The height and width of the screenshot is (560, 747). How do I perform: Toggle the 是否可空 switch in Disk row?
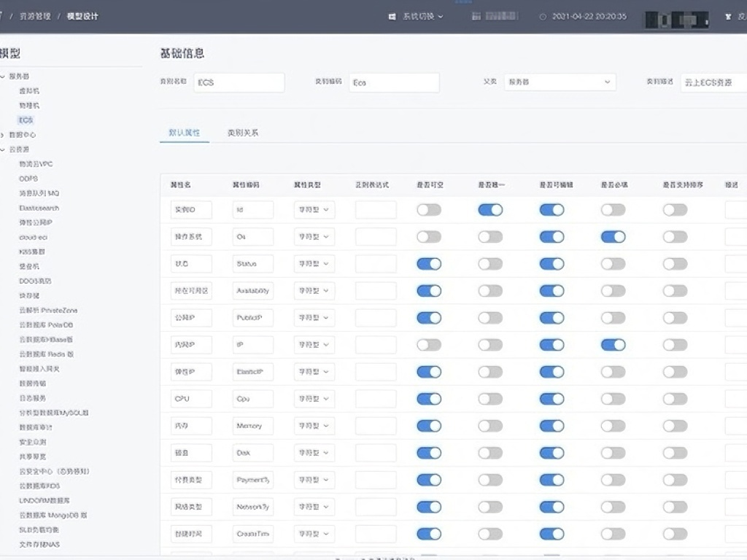[429, 453]
